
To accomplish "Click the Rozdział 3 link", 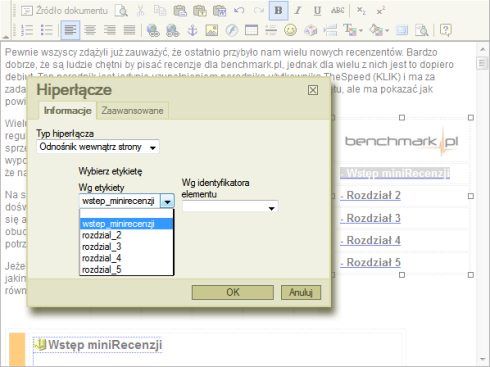I will tap(370, 218).
